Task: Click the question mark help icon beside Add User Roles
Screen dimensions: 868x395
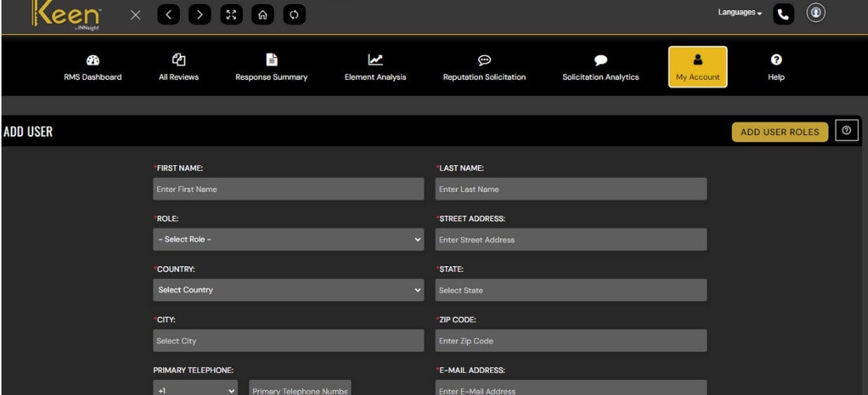Action: pyautogui.click(x=846, y=130)
